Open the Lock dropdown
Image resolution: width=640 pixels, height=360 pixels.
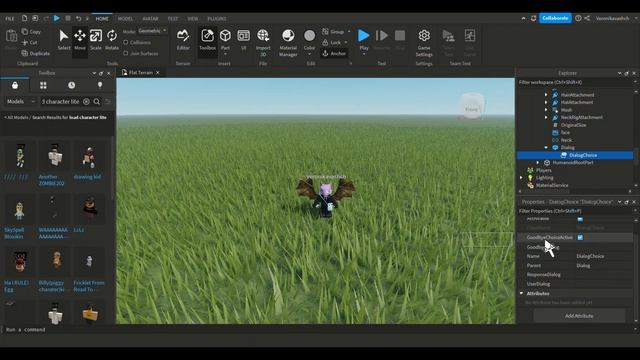(x=346, y=42)
